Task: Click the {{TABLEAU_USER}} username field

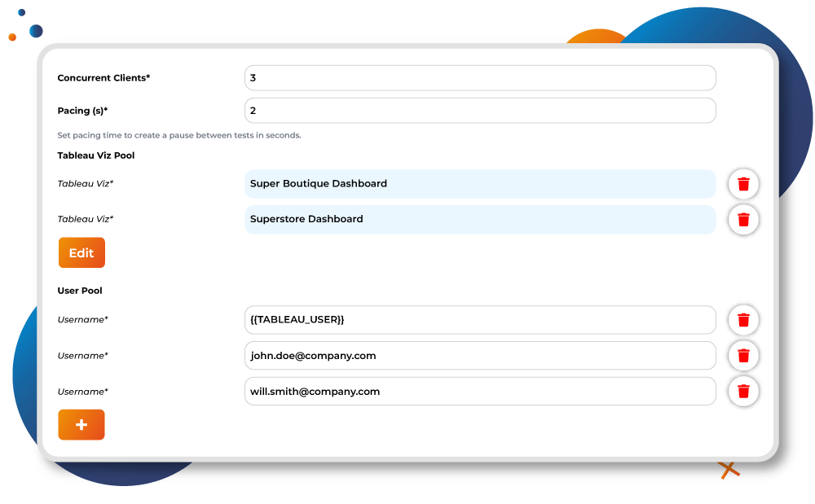Action: 480,320
